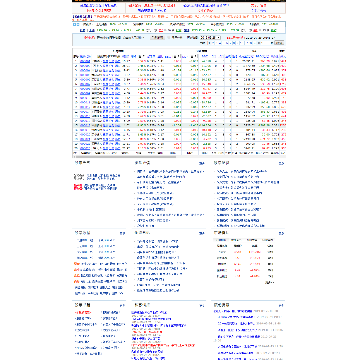360x360 pixels.
Task: Click the horizontal scrollbar under the data table
Action: [125, 156]
